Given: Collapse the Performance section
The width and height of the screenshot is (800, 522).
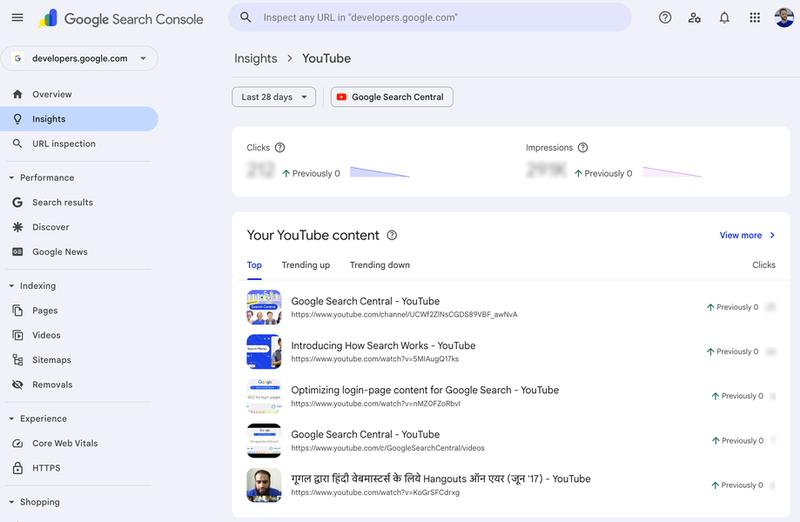Looking at the screenshot, I should pos(11,178).
